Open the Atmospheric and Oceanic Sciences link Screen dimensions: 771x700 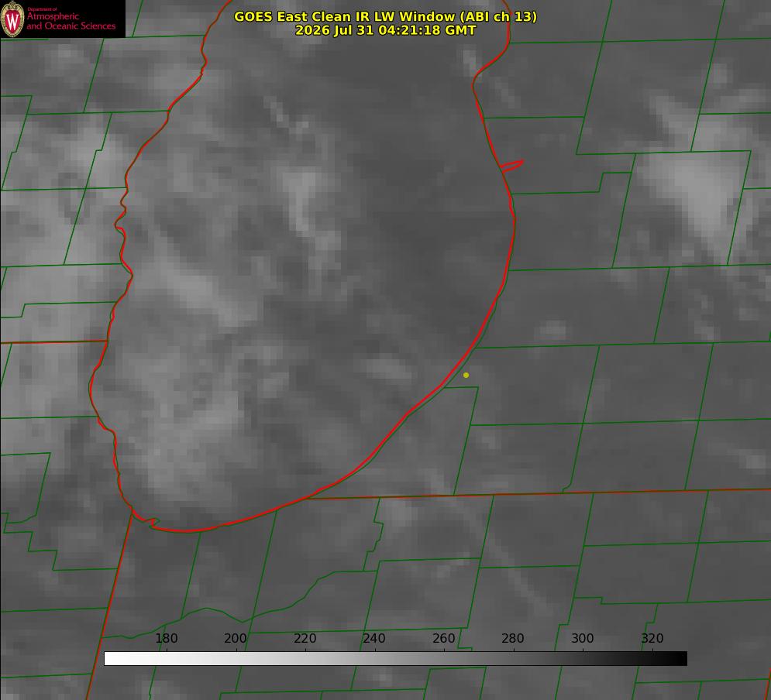(71, 21)
